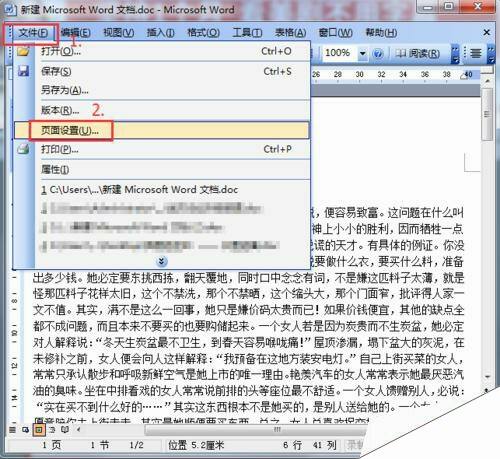This screenshot has height=459, width=500.
Task: Open the 格式(O) menu
Action: pyautogui.click(x=203, y=33)
